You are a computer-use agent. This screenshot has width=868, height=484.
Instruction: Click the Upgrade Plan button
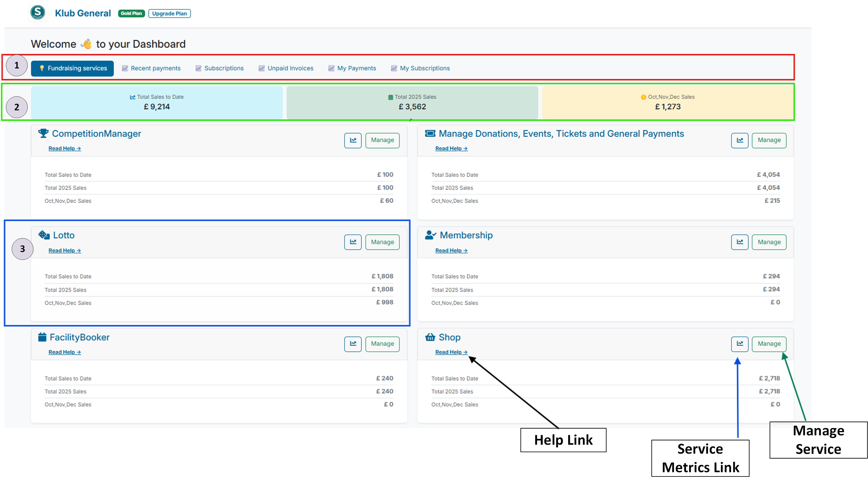170,13
